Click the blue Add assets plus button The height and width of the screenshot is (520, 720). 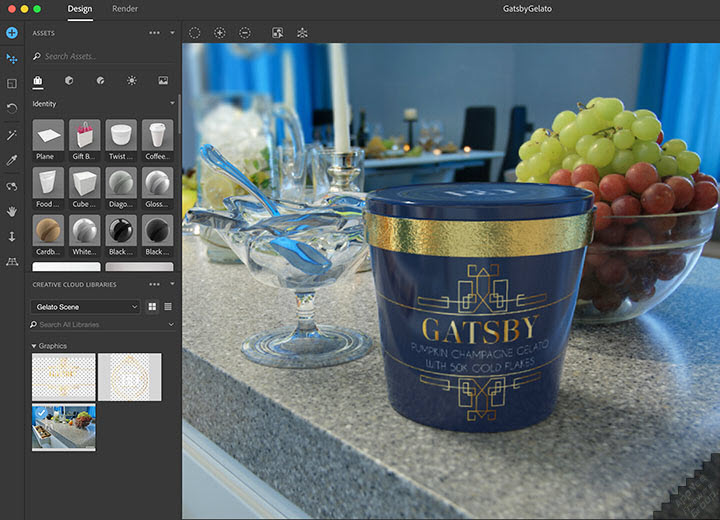[x=12, y=33]
